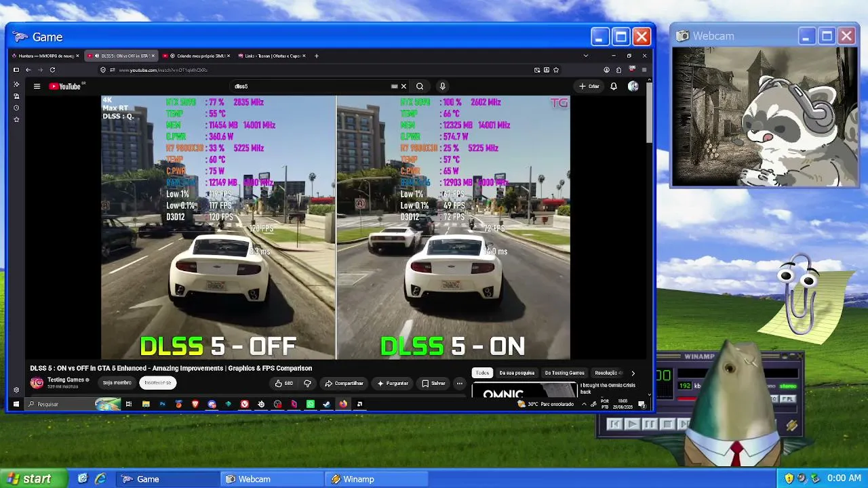Switch to Criando meu próprio tab

[x=197, y=56]
